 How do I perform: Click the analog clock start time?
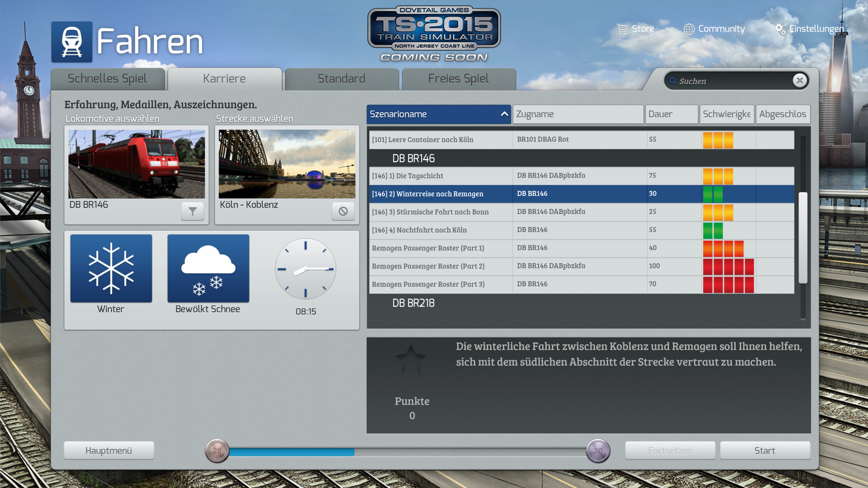305,269
